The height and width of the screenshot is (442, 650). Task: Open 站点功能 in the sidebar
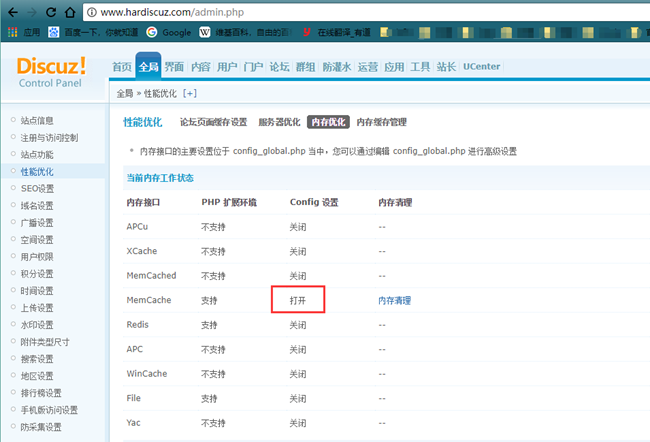pos(37,155)
